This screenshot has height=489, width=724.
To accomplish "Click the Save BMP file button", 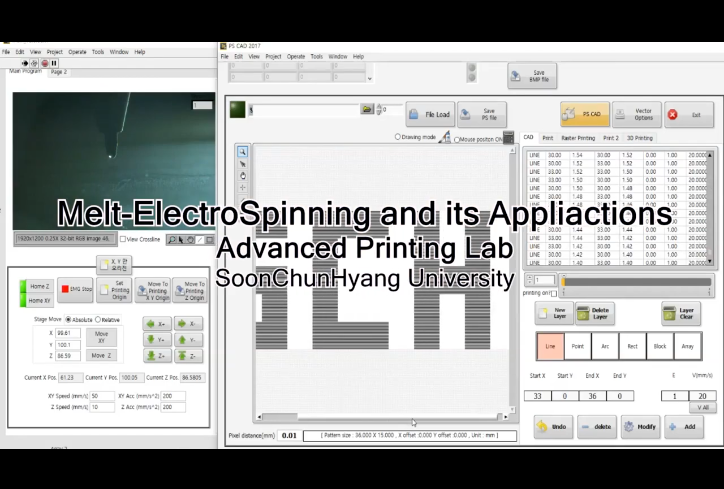I will point(532,76).
